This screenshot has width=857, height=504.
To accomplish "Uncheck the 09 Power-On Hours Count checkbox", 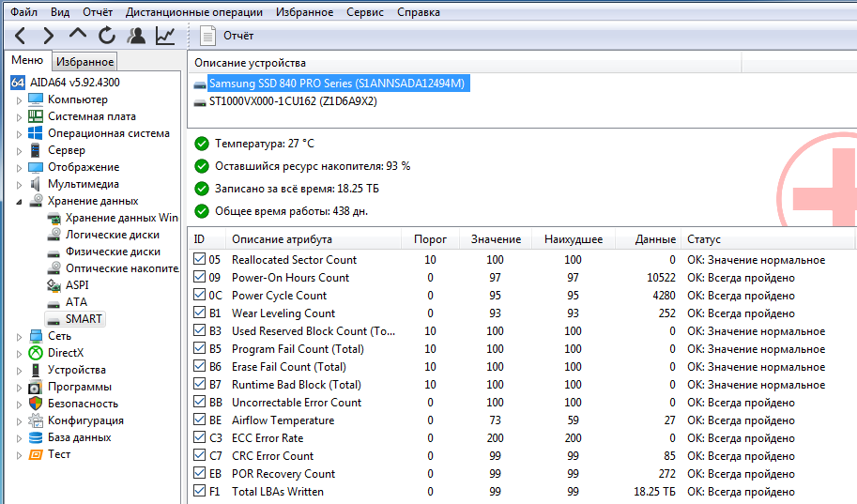I will point(200,277).
